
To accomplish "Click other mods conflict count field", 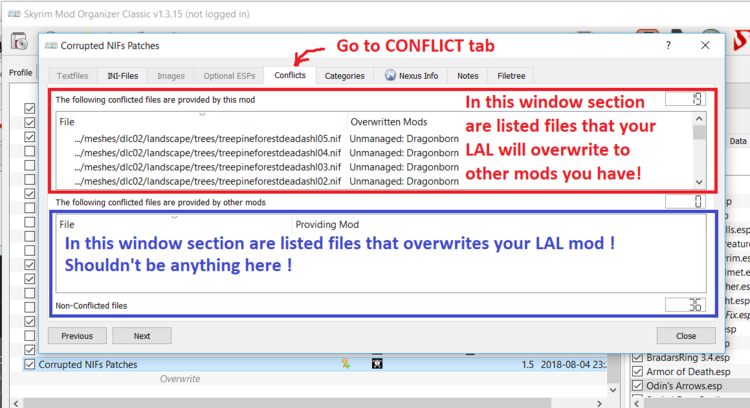I will (x=685, y=201).
